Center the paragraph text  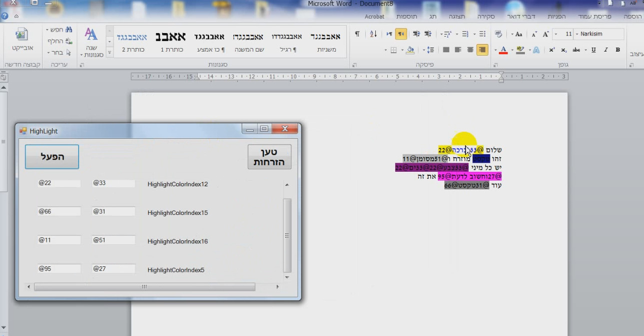point(470,50)
